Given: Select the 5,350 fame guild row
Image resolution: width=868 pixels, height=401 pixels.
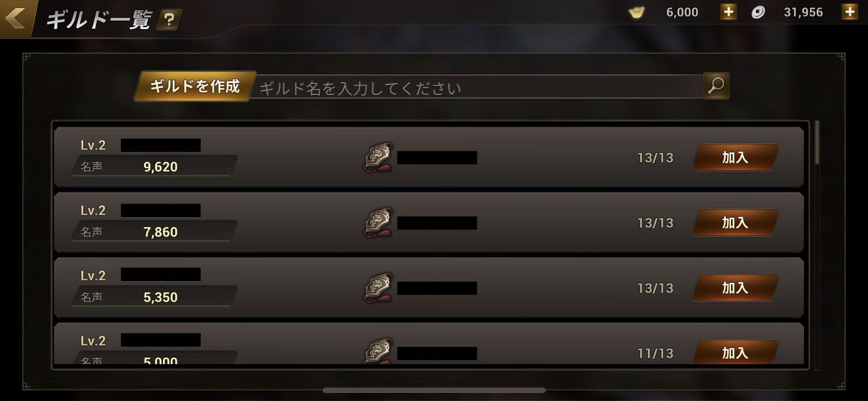Looking at the screenshot, I should [x=429, y=288].
